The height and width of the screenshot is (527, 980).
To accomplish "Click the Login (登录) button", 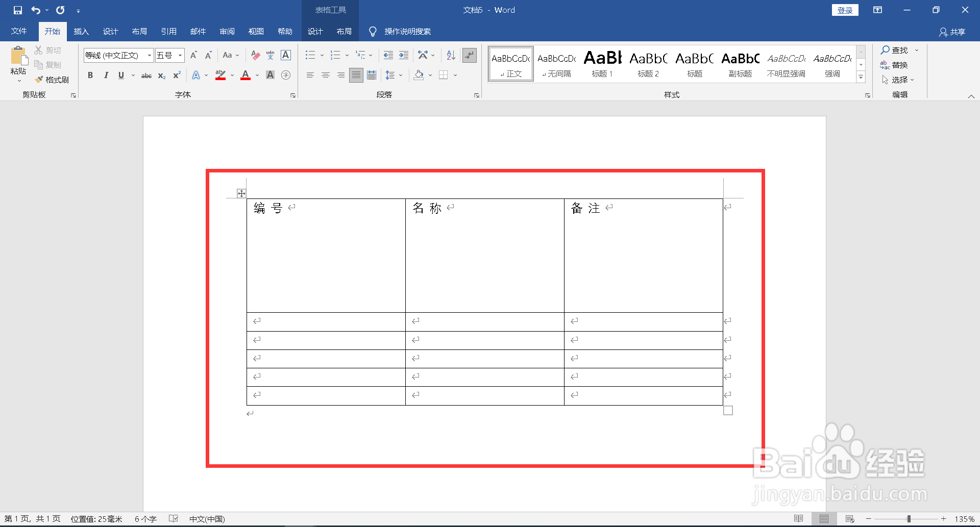I will pos(845,10).
